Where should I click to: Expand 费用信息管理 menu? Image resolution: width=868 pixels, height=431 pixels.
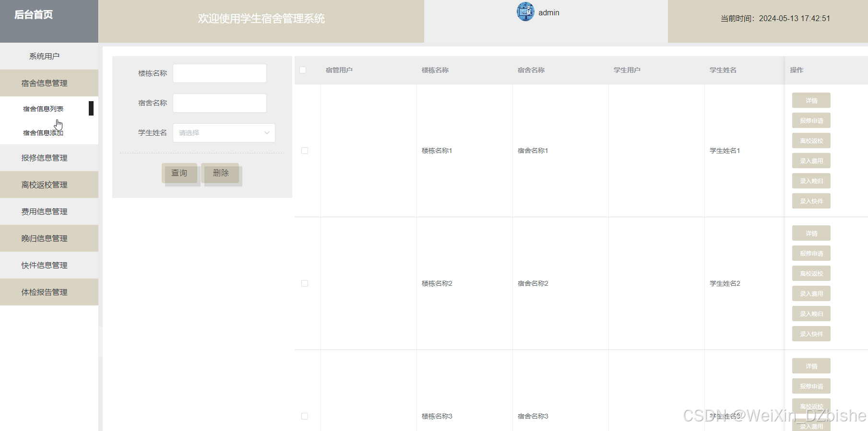(49, 211)
